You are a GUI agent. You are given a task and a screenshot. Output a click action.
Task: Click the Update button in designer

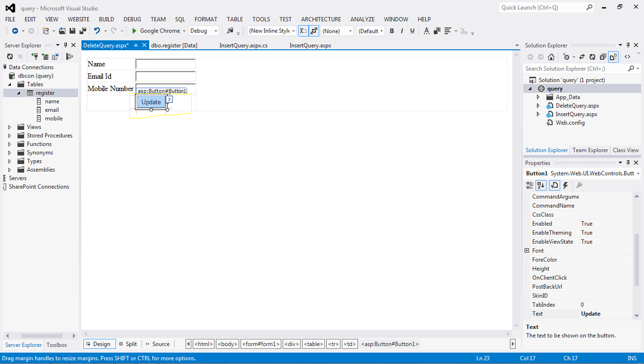pos(151,102)
